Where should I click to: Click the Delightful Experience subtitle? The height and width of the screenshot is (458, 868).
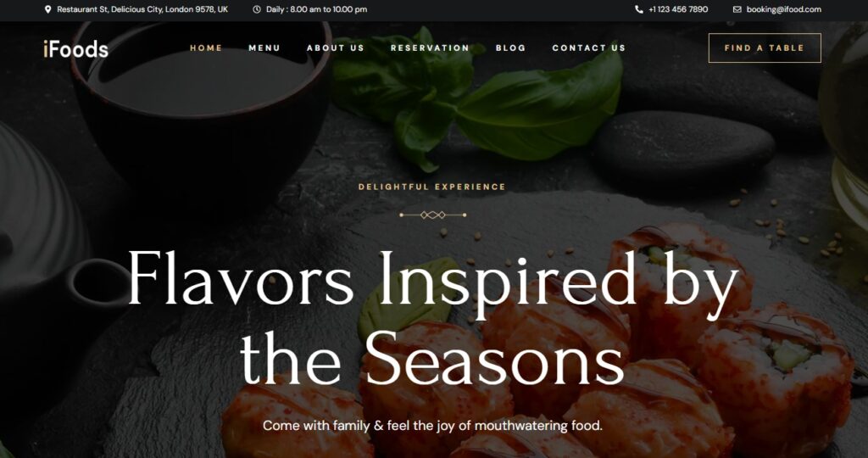pyautogui.click(x=431, y=187)
